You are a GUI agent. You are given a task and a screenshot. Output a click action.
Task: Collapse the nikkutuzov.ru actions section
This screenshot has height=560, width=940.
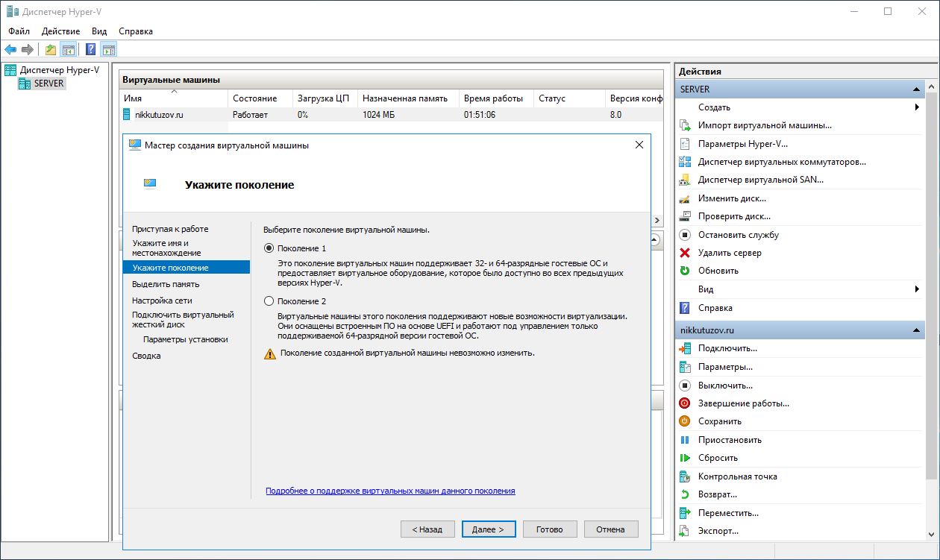tap(917, 330)
